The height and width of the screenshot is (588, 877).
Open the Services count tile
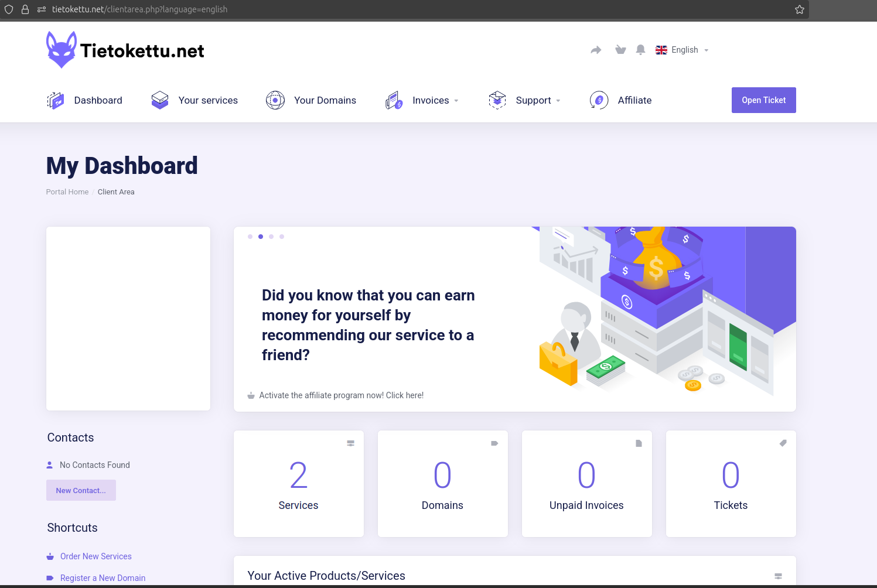[x=298, y=484]
